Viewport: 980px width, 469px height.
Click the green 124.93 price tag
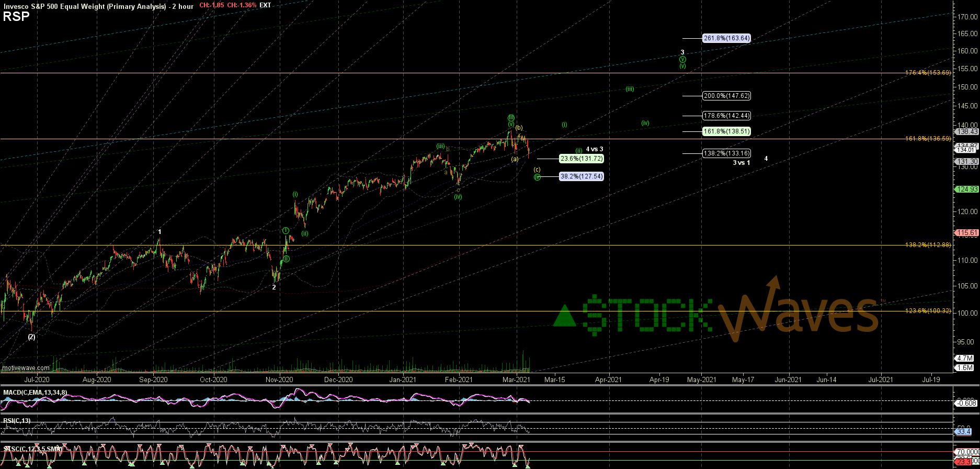tap(967, 189)
